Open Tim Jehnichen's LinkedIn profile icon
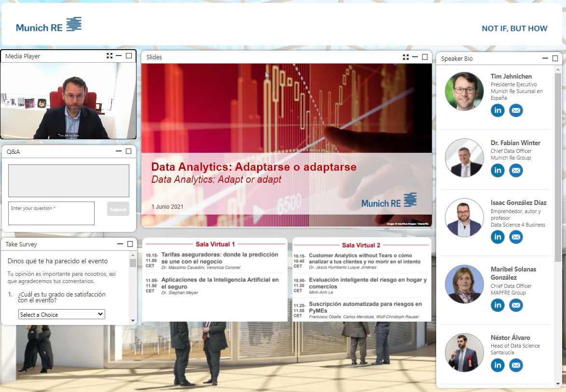 click(497, 110)
